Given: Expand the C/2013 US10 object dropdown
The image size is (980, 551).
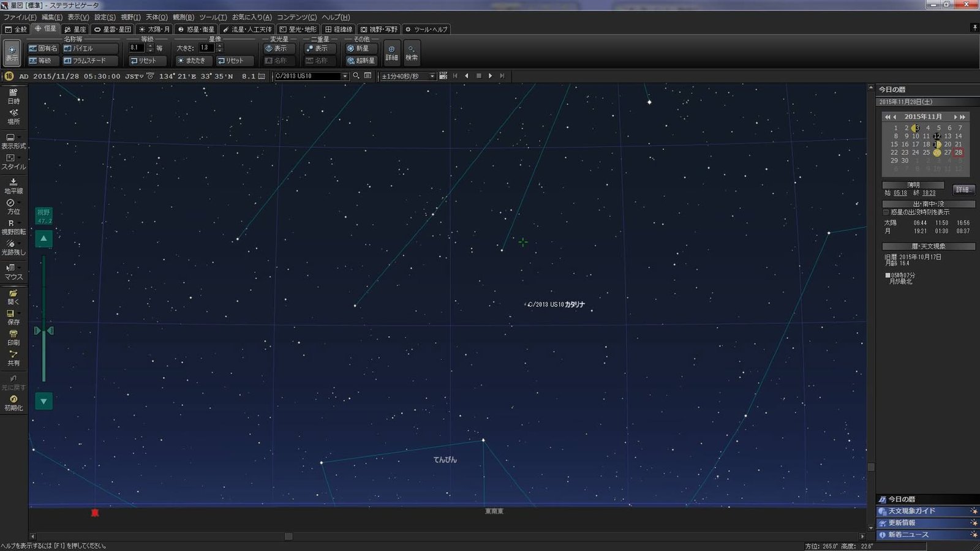Looking at the screenshot, I should pos(345,76).
